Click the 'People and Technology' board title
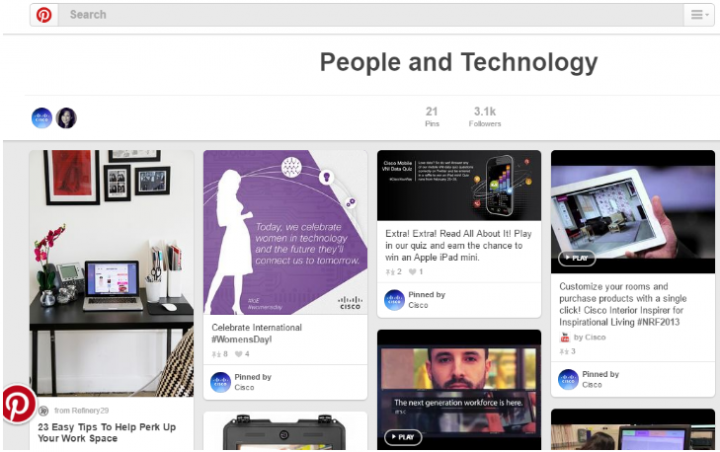720x452 pixels. (459, 62)
